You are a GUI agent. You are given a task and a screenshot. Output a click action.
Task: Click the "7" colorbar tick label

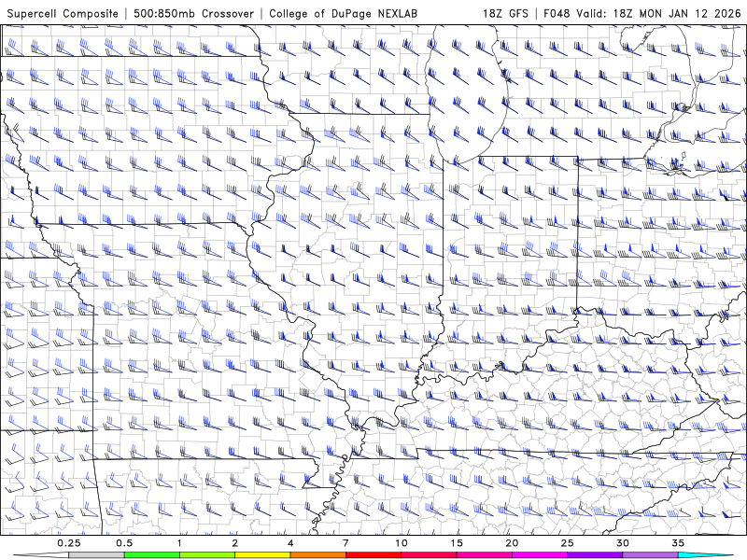coord(345,543)
